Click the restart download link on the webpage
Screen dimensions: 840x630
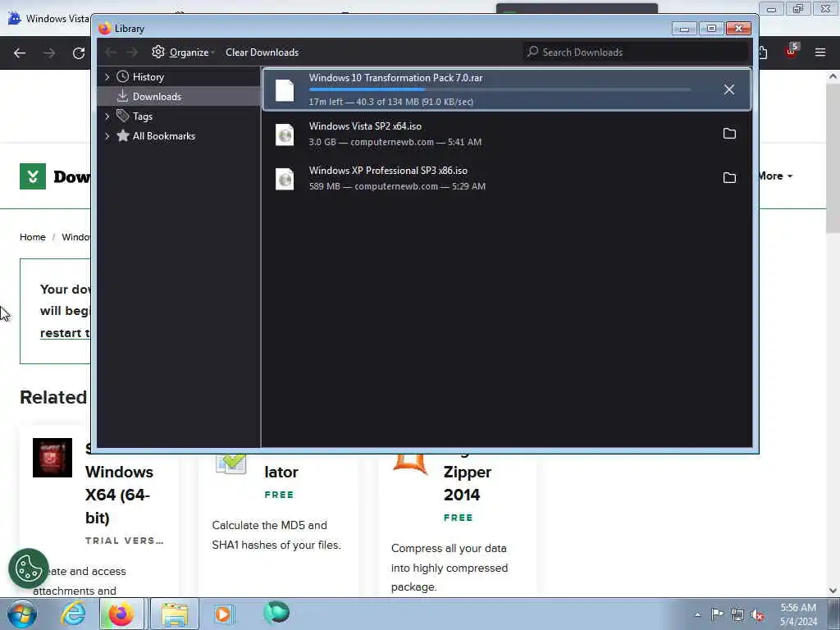pos(65,333)
